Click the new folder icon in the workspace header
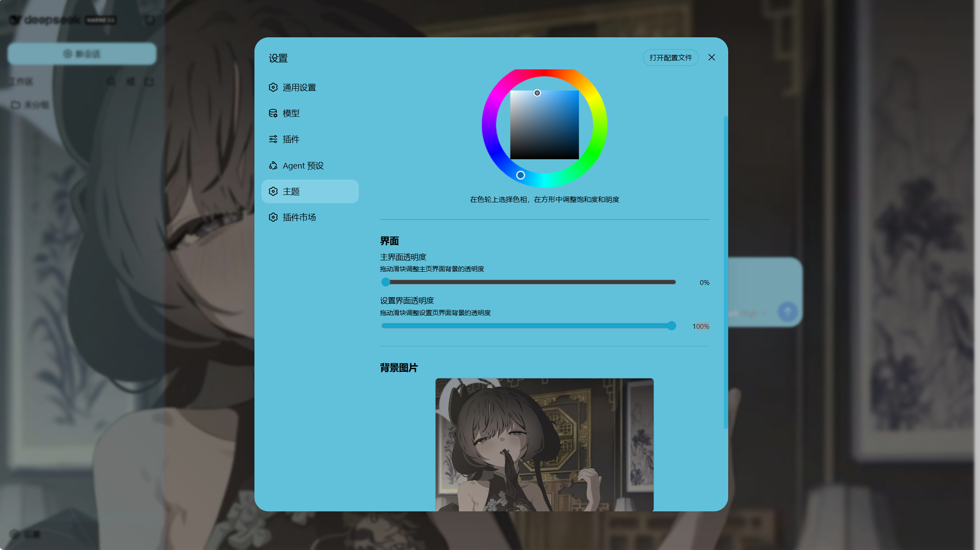Viewport: 980px width, 550px height. coord(149,82)
